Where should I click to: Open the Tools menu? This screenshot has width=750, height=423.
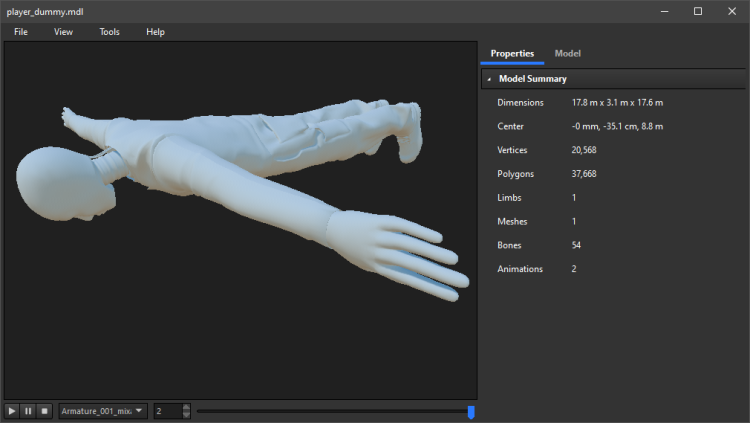pos(109,32)
